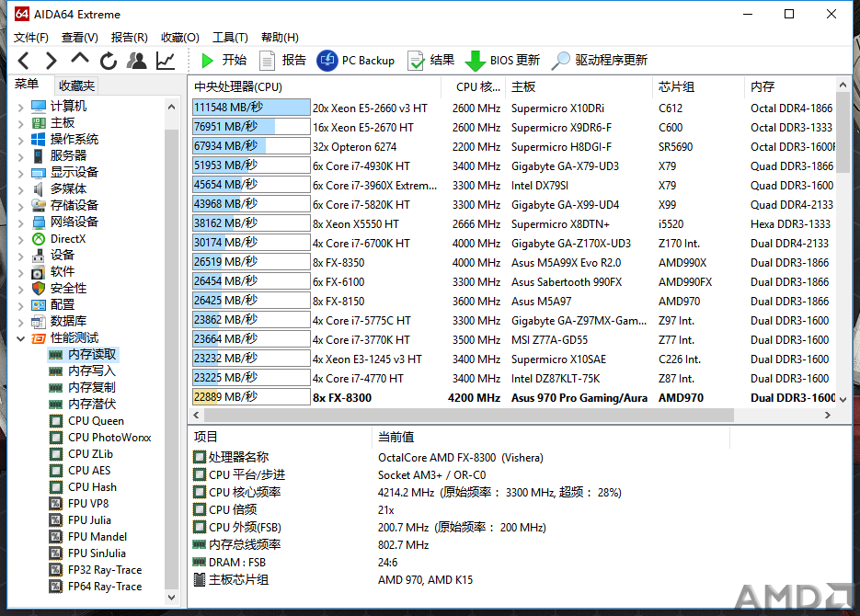860x616 pixels.
Task: Expand the 服务器 tree node
Action: tap(21, 156)
